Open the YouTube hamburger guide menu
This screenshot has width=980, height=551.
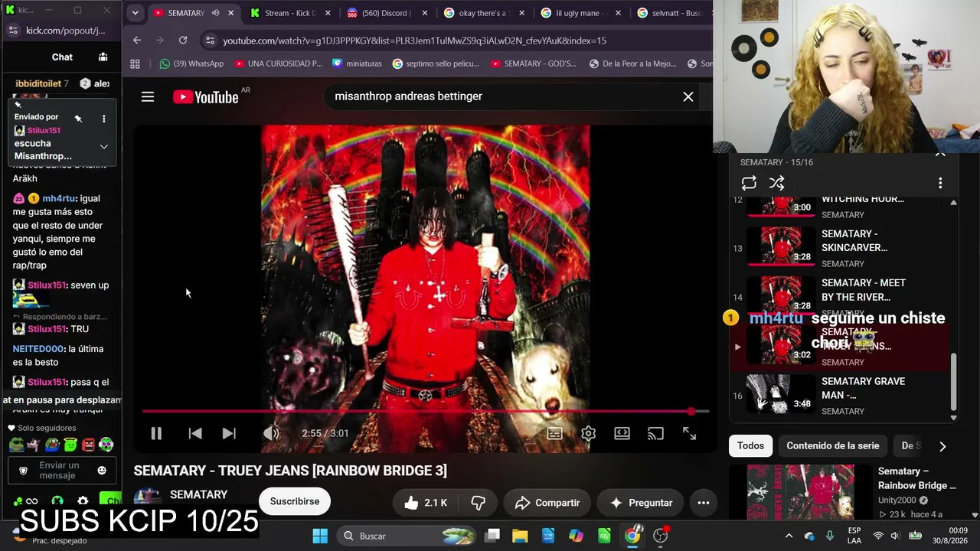148,96
